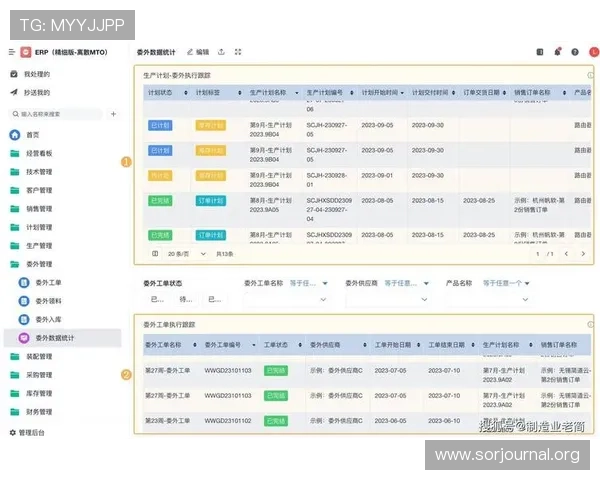Sort by the 工单状态 column
The image size is (600, 480).
(x=300, y=345)
